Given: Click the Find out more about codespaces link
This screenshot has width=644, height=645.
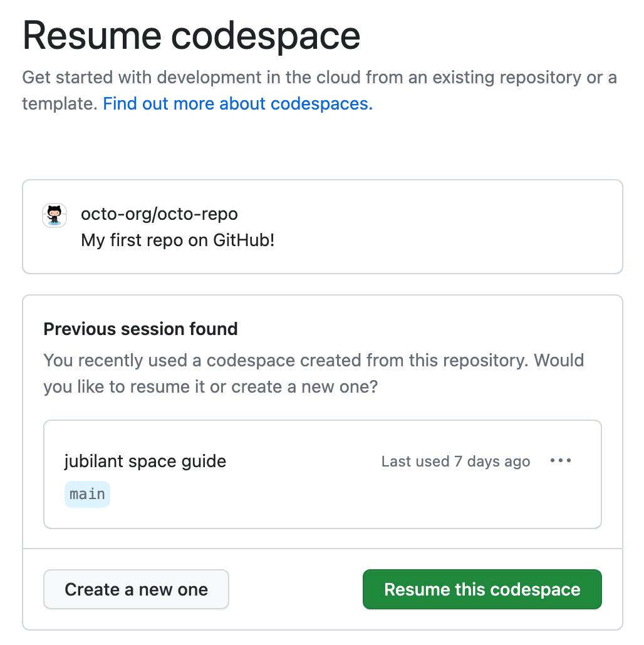Looking at the screenshot, I should pos(237,103).
